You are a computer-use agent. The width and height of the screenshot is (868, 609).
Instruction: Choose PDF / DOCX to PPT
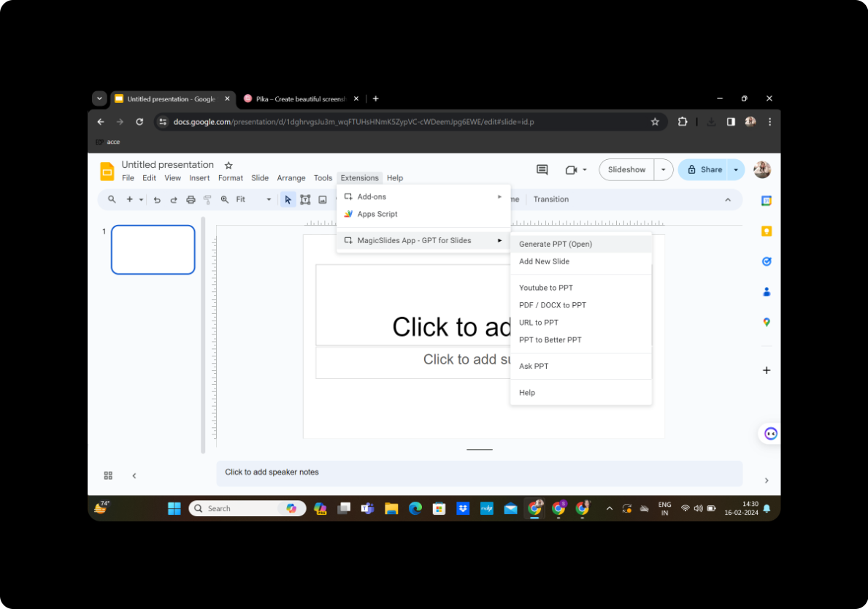point(580,305)
